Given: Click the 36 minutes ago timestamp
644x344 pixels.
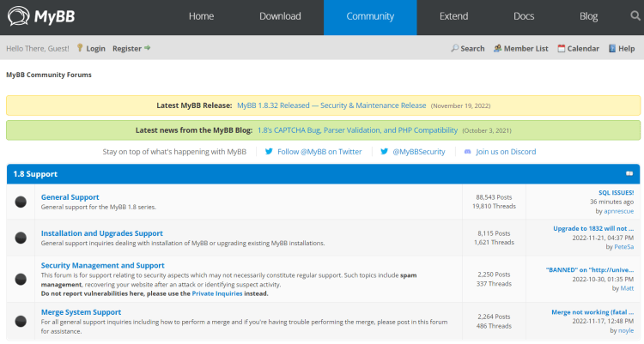Looking at the screenshot, I should (x=611, y=202).
